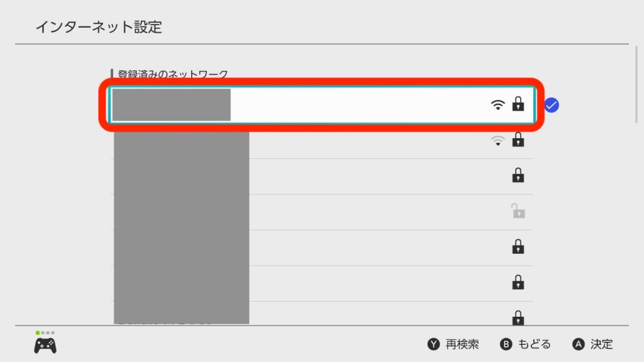Click the lock icon on the fifth network row
This screenshot has width=644, height=362.
(518, 246)
